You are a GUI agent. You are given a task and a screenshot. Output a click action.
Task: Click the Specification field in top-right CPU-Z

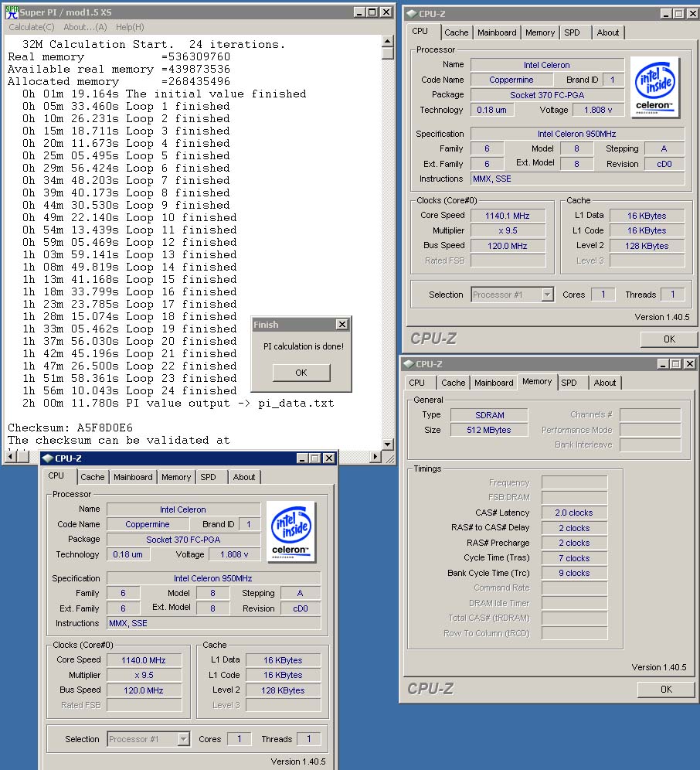point(577,134)
